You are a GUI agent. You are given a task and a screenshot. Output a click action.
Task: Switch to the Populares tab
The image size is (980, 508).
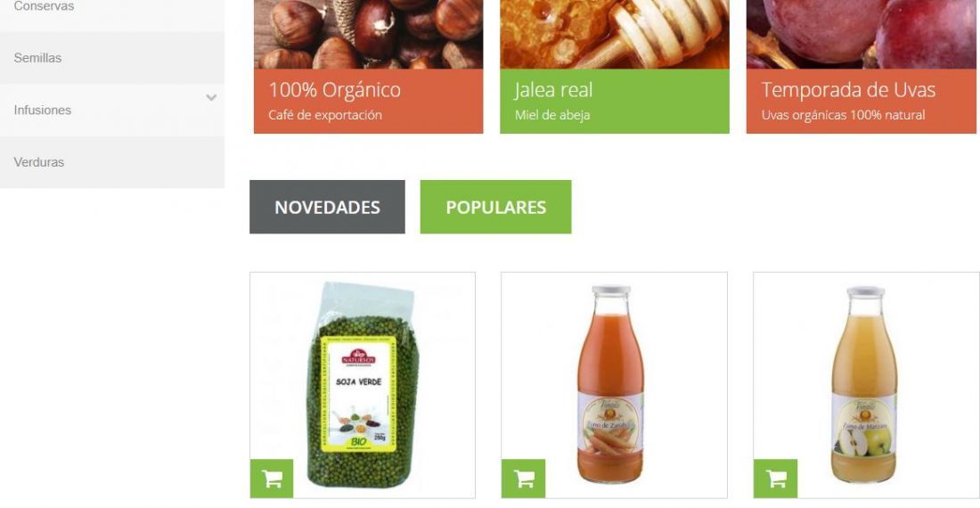point(495,207)
